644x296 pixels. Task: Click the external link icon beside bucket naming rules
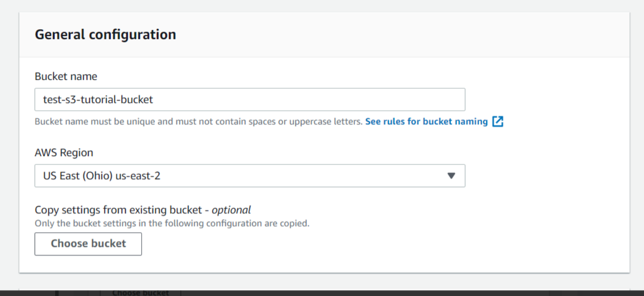pyautogui.click(x=498, y=121)
